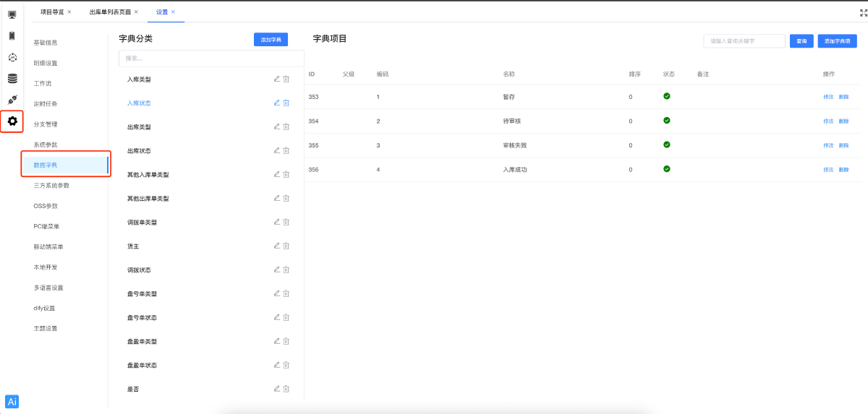Image resolution: width=868 pixels, height=414 pixels.
Task: Select the 设置 tab
Action: (162, 12)
